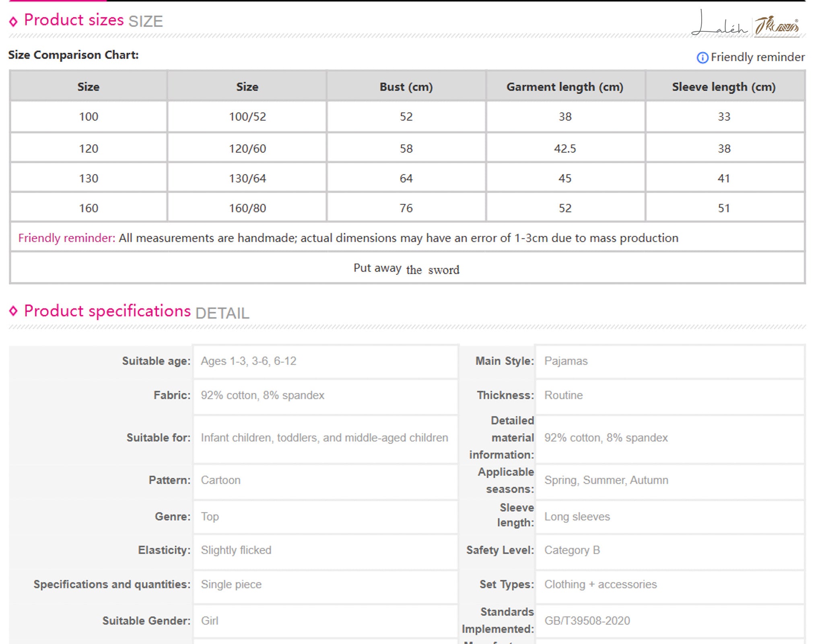Select the '100/52' size cell

pos(247,116)
